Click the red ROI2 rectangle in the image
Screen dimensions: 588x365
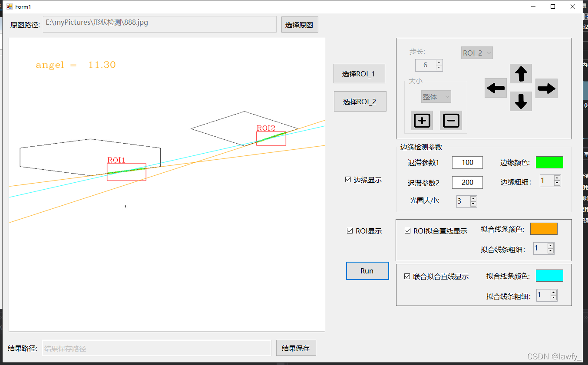click(271, 138)
